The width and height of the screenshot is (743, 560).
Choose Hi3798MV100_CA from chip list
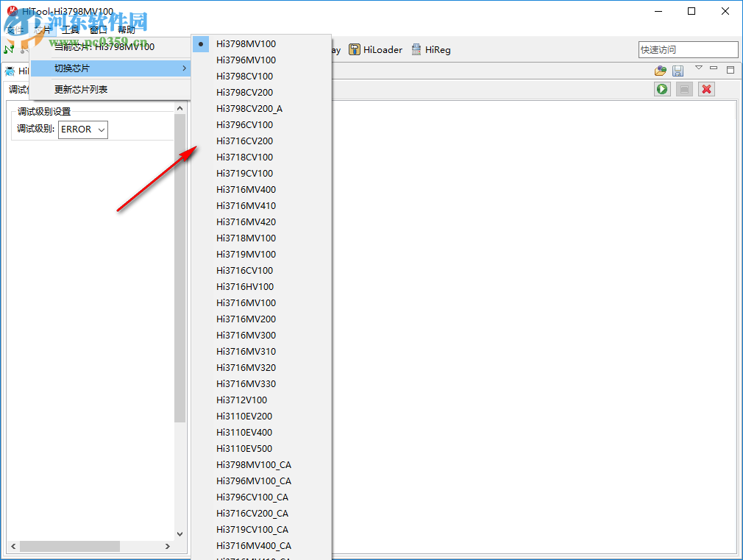pyautogui.click(x=261, y=464)
